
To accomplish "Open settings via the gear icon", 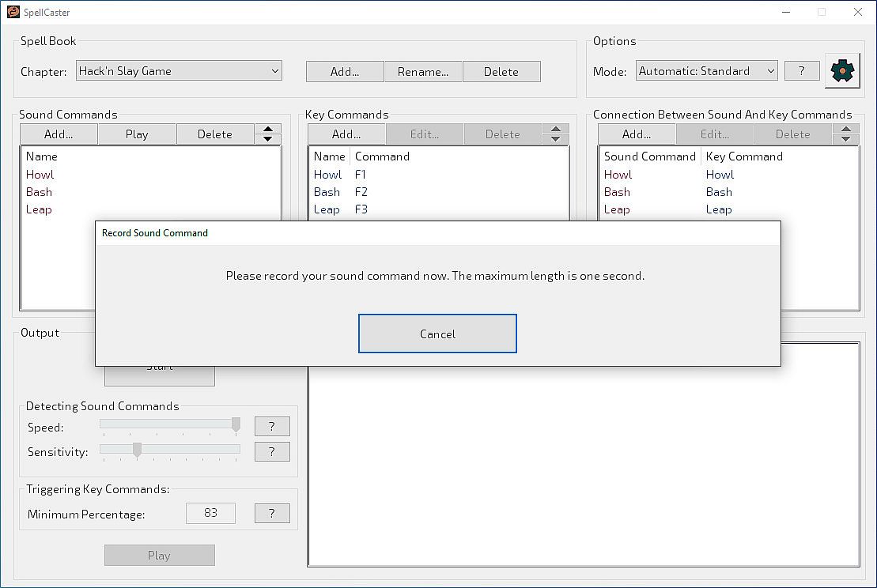I will click(842, 71).
